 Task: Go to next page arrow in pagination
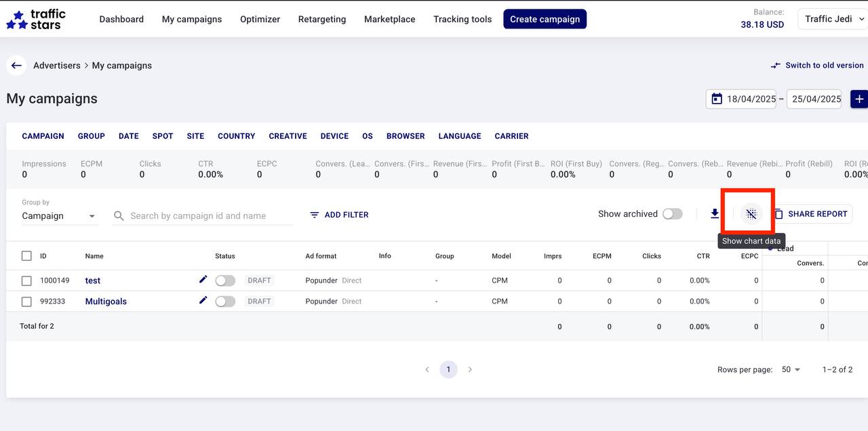pos(470,369)
